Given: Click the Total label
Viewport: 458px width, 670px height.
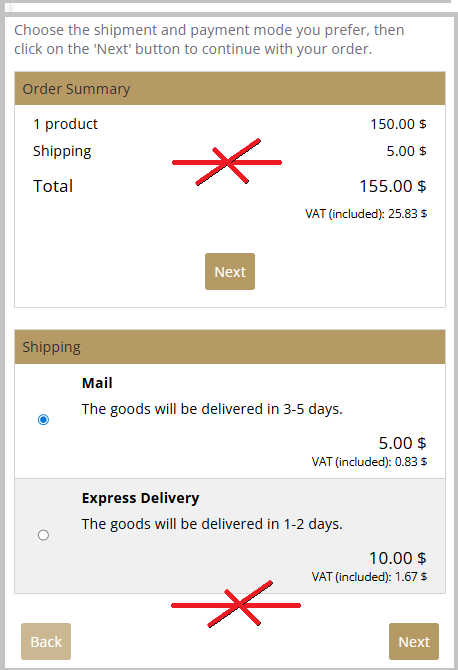Looking at the screenshot, I should [53, 186].
